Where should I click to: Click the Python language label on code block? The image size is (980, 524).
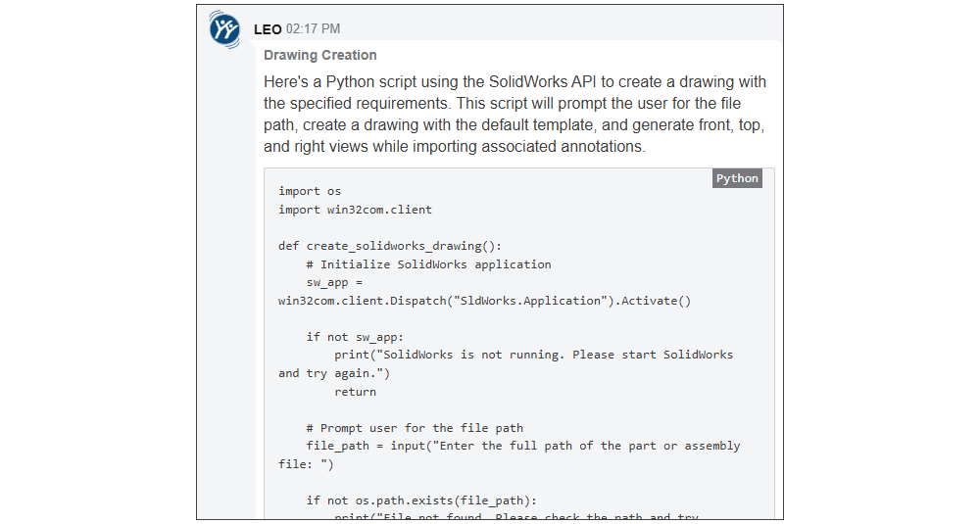point(737,178)
